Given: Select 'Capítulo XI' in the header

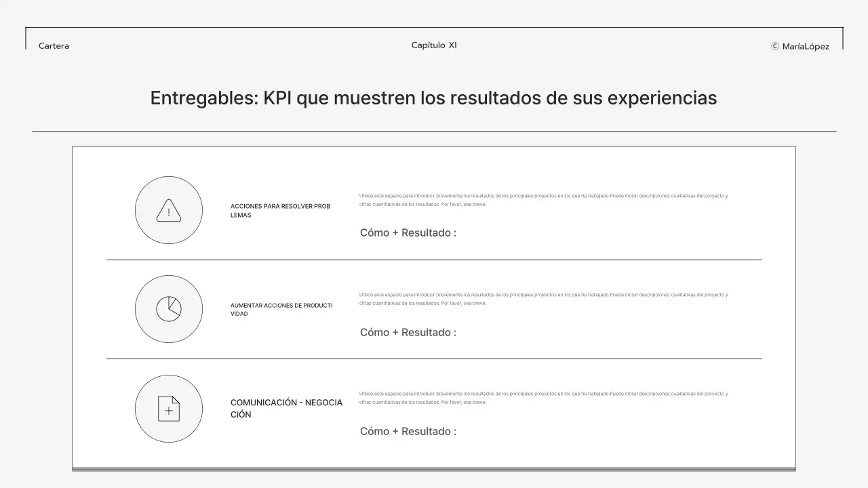Looking at the screenshot, I should point(434,45).
